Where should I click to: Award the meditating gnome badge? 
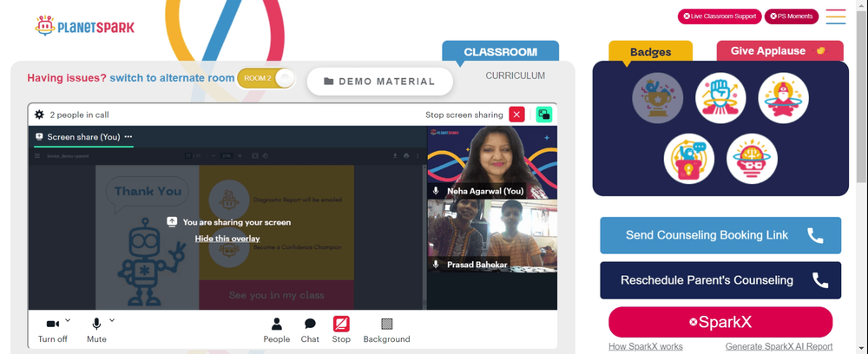point(783,98)
